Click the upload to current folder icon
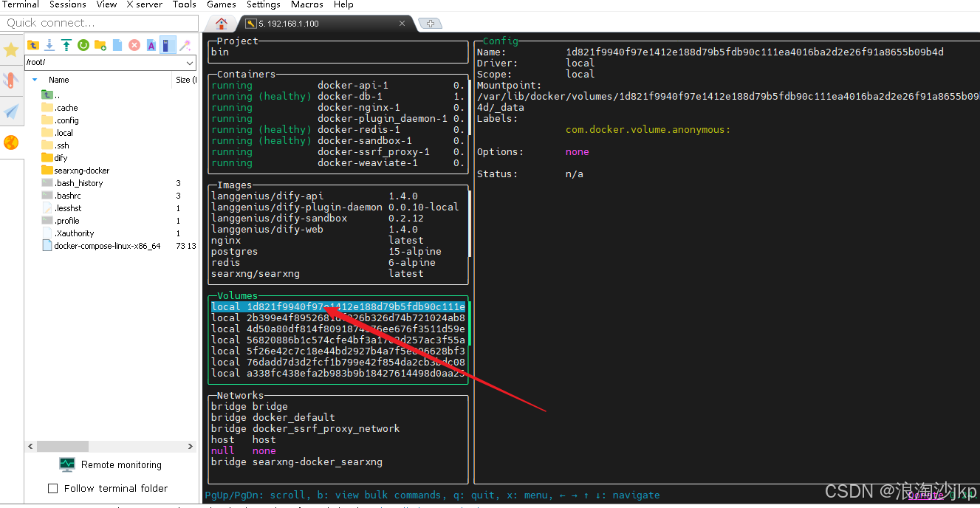The height and width of the screenshot is (508, 980). [66, 45]
